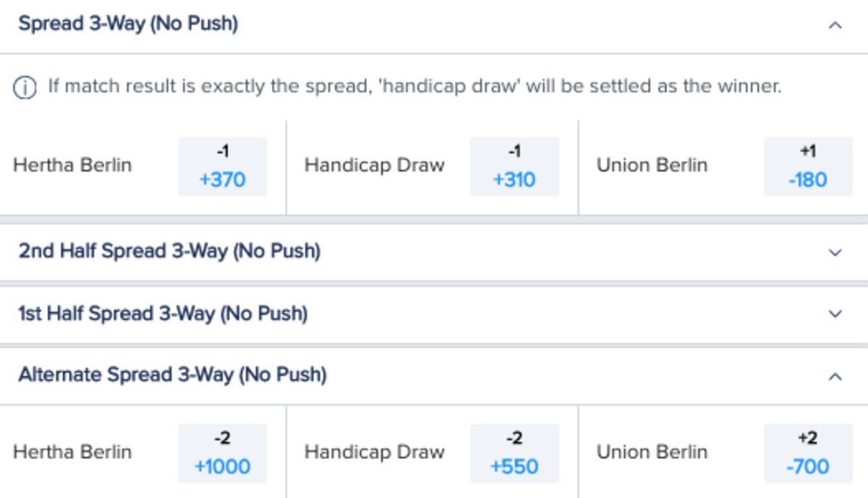868x498 pixels.
Task: Click Union Berlin label in Alternate Spread row
Action: [x=652, y=452]
